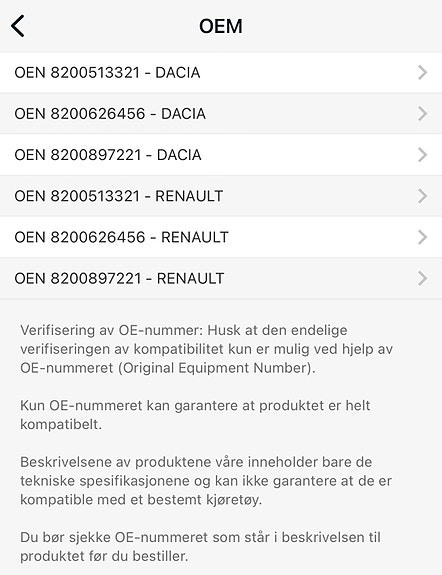This screenshot has height=575, width=442.
Task: Open OEN 8200897221 - DACIA entry
Action: tap(221, 155)
